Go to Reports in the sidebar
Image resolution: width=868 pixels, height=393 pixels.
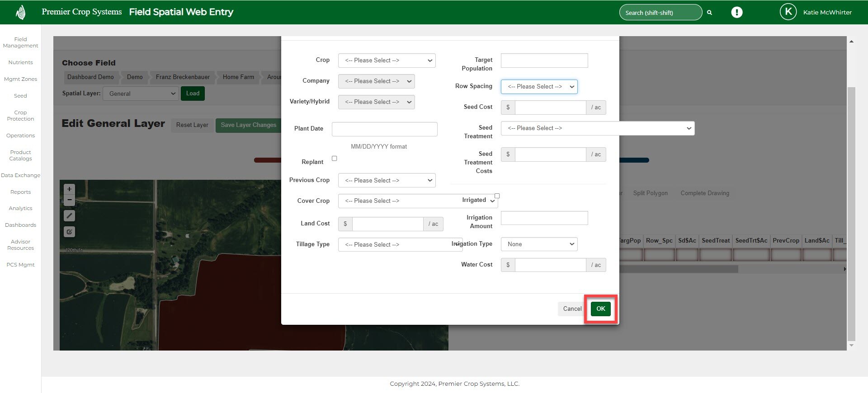(x=20, y=192)
